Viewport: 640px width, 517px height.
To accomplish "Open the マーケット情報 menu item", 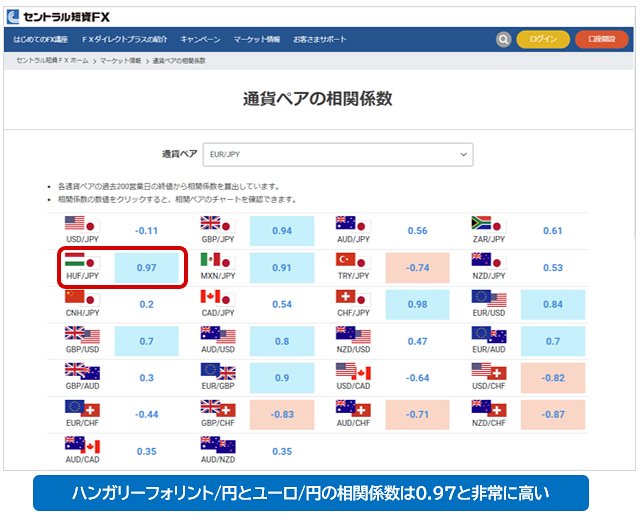I will pos(256,39).
